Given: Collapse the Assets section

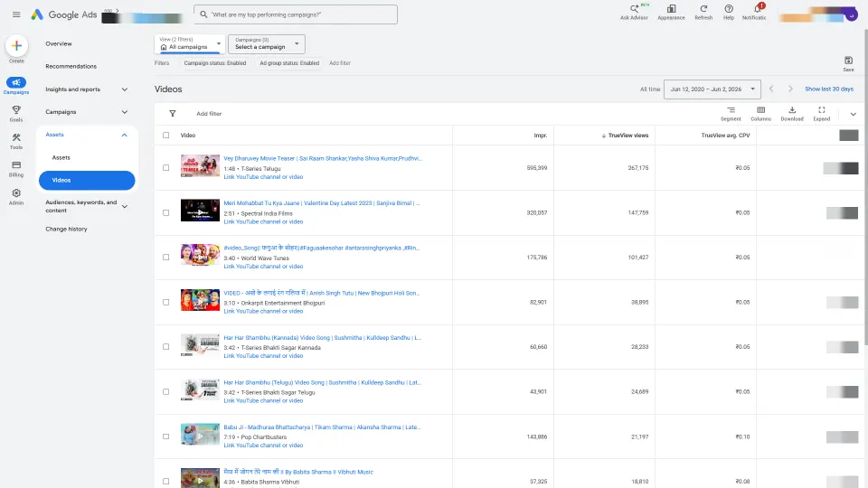Looking at the screenshot, I should pyautogui.click(x=125, y=135).
